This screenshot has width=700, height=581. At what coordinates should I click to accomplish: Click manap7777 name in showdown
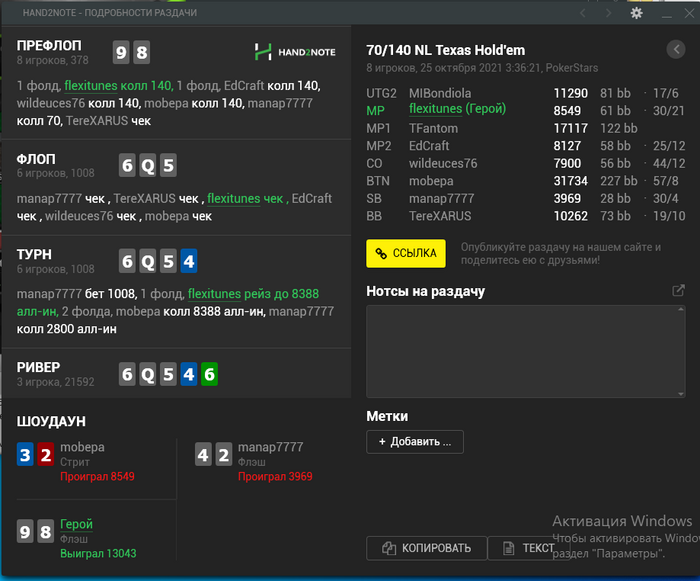point(271,447)
